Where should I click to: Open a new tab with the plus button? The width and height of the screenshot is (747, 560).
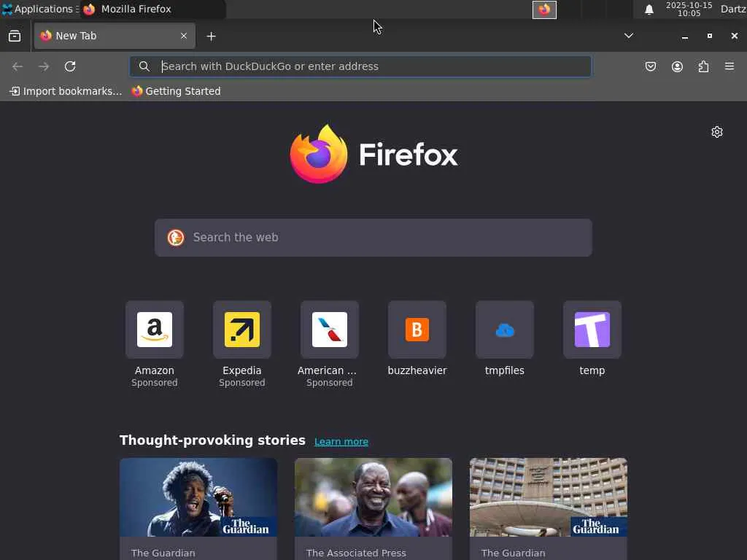point(211,36)
